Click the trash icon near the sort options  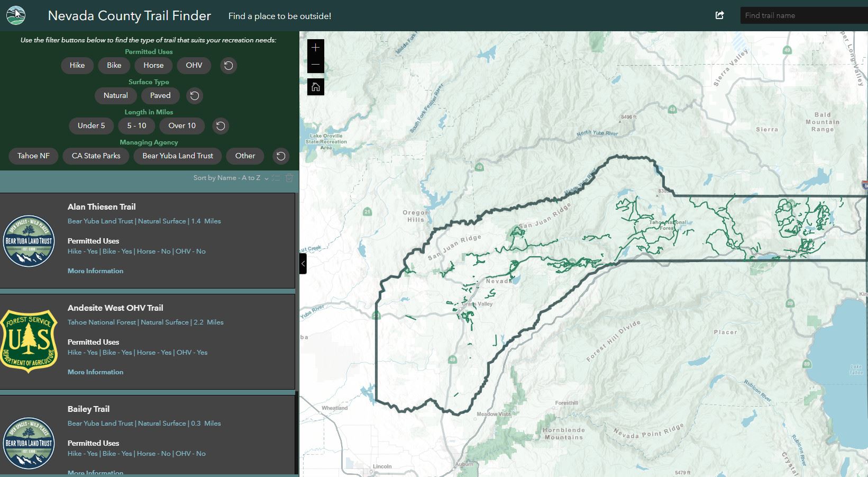(289, 178)
